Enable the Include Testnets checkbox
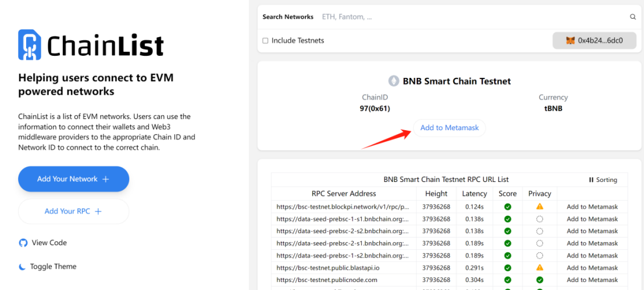 click(x=265, y=41)
